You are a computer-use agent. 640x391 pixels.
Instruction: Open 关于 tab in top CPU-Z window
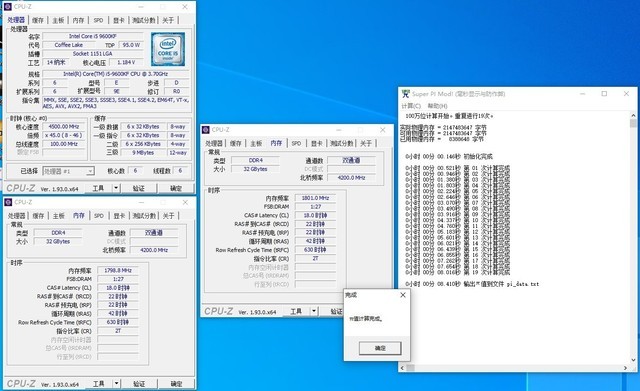[x=168, y=20]
